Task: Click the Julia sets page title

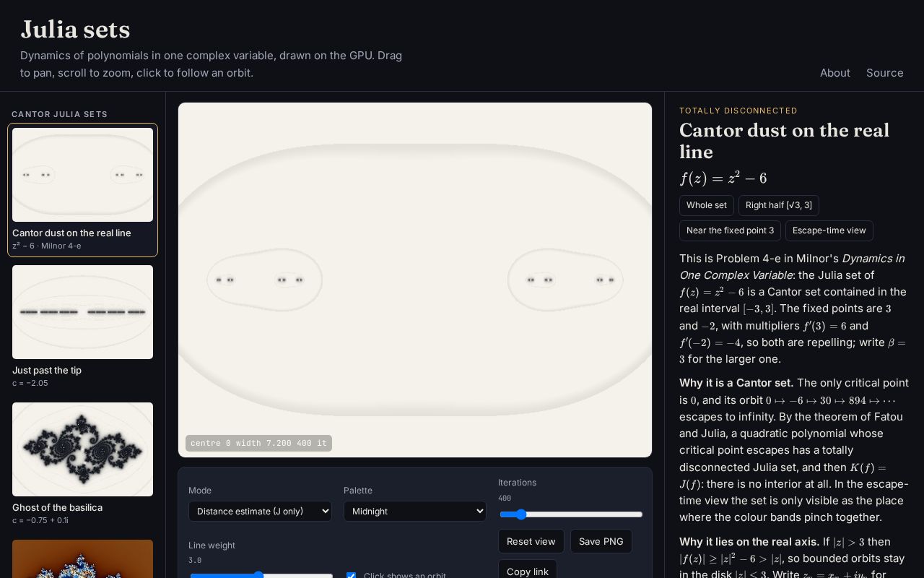Action: [x=75, y=30]
